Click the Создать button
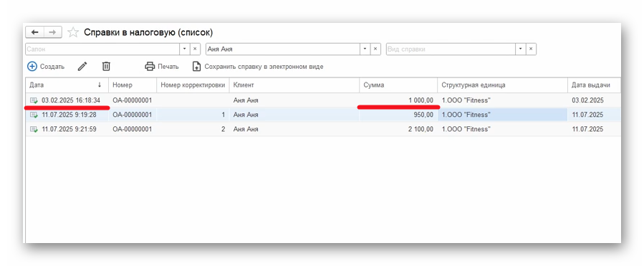Viewport: 644px width, 266px height. pos(46,66)
